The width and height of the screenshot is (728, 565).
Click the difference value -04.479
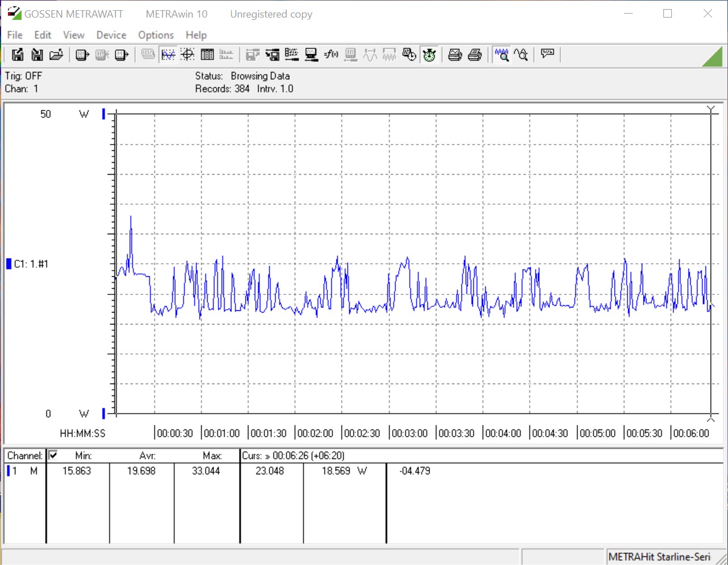click(415, 471)
